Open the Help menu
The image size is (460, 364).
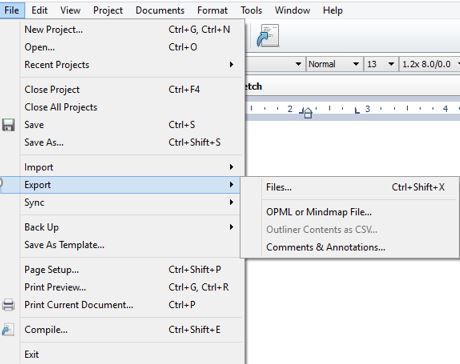pos(333,10)
